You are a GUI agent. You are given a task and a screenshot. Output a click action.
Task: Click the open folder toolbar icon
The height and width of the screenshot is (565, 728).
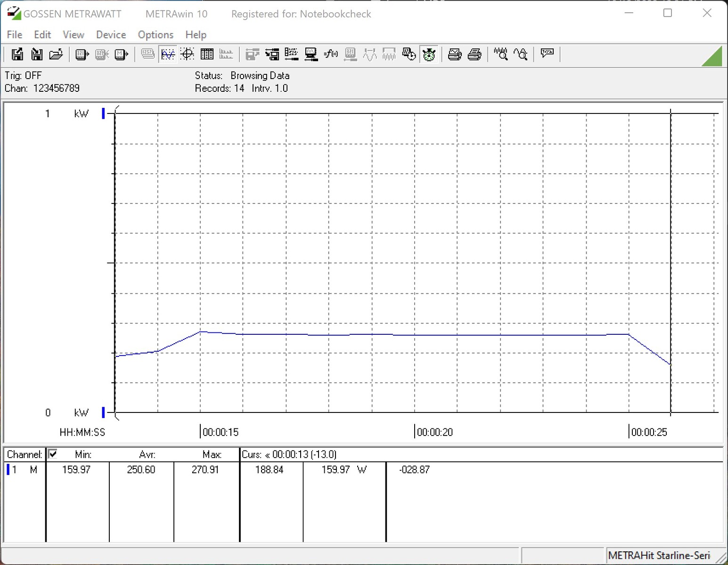point(56,55)
